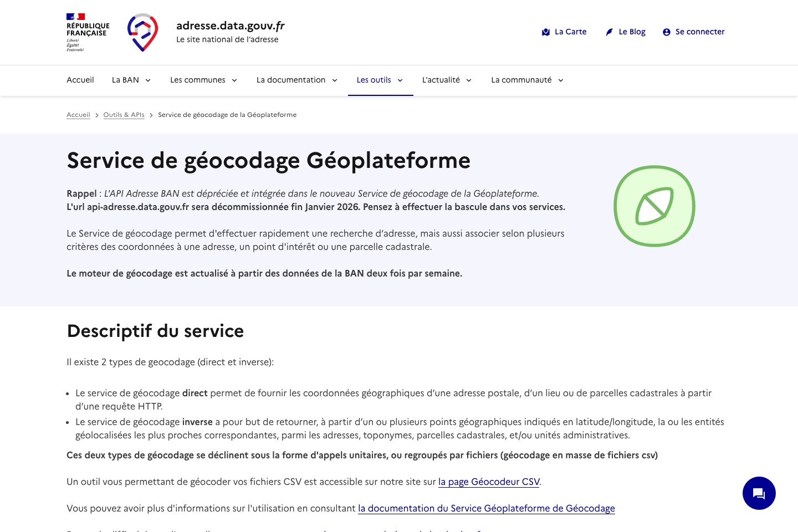
Task: Open the Service Géoplateforme de Géocodage documentation
Action: pos(486,508)
